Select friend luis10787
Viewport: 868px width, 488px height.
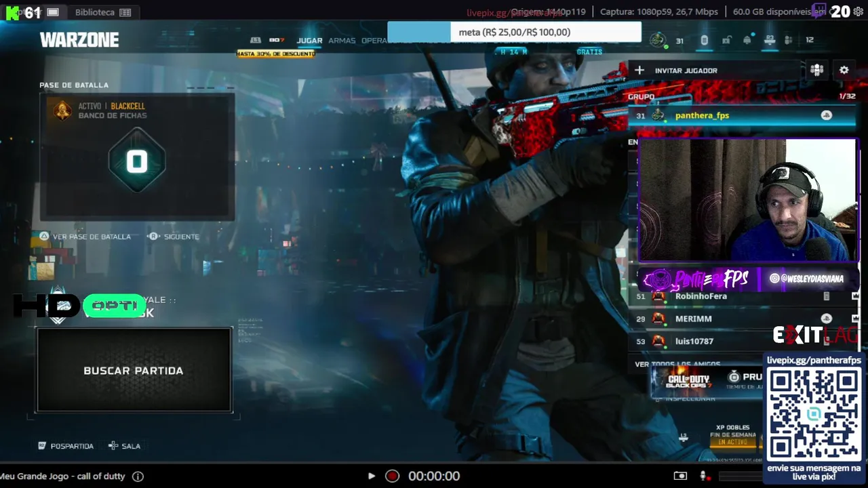pyautogui.click(x=743, y=341)
